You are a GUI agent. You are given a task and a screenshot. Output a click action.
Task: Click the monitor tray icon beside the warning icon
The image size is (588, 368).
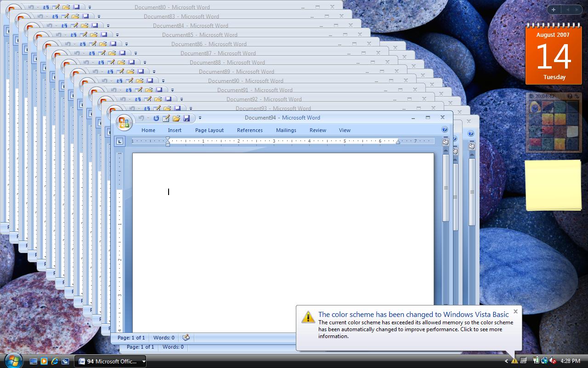tap(523, 361)
